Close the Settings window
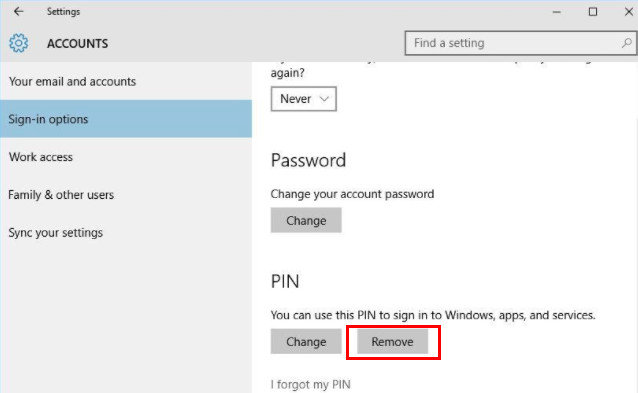This screenshot has height=393, width=638. point(629,12)
